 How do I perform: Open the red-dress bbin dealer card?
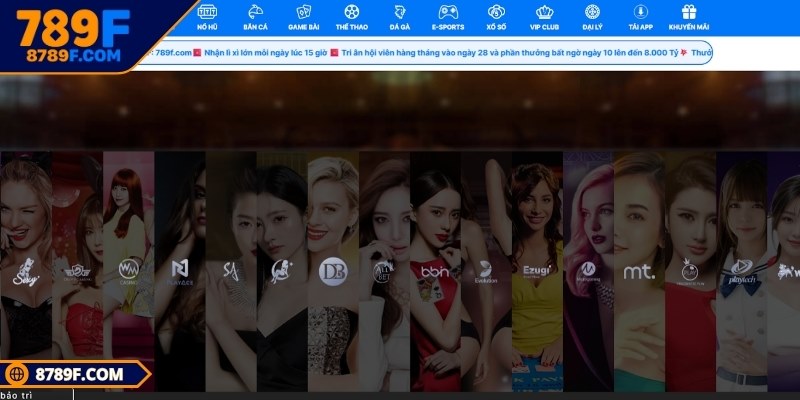click(435, 271)
